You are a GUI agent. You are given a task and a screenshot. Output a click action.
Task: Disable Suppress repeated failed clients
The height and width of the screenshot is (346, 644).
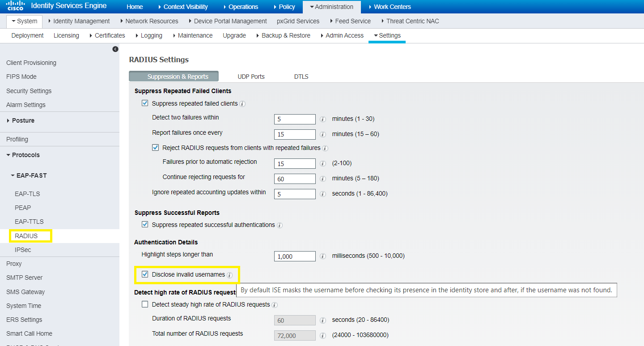coord(145,103)
